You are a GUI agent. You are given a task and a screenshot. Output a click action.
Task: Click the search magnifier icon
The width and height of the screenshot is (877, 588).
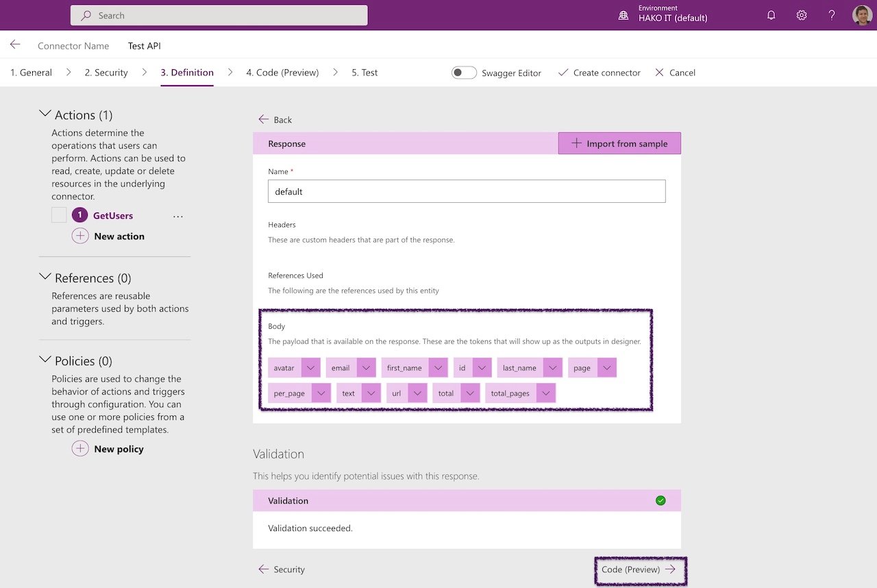click(x=86, y=15)
